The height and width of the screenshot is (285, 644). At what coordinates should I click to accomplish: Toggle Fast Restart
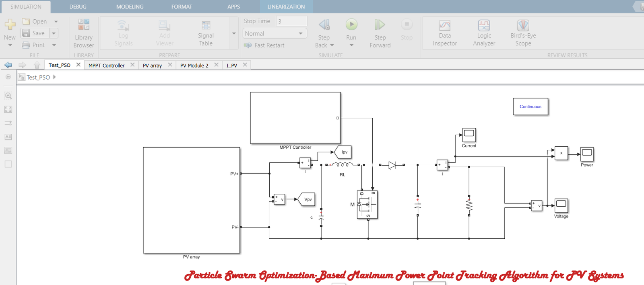tap(264, 45)
